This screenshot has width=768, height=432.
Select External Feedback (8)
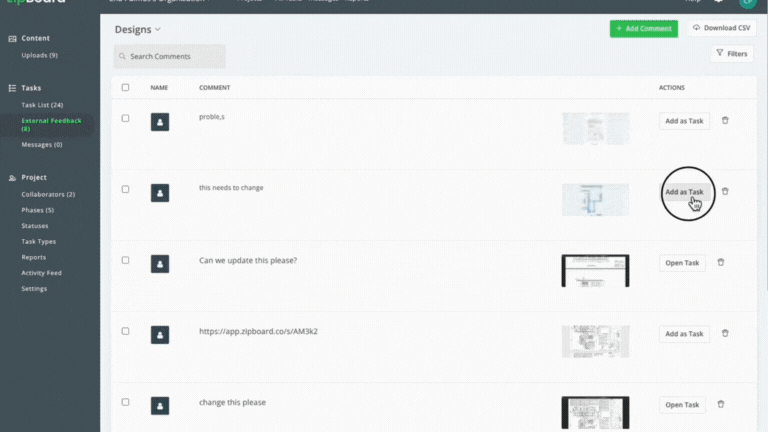point(51,124)
